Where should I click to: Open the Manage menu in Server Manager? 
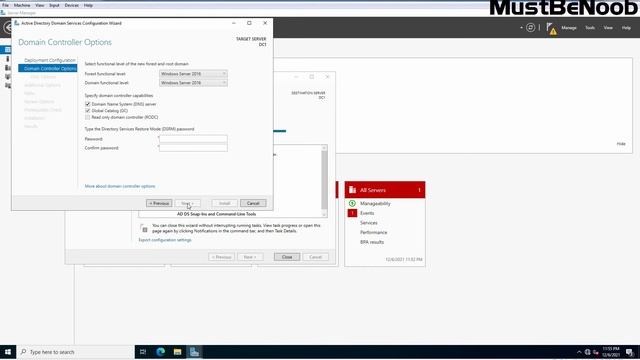pos(569,28)
